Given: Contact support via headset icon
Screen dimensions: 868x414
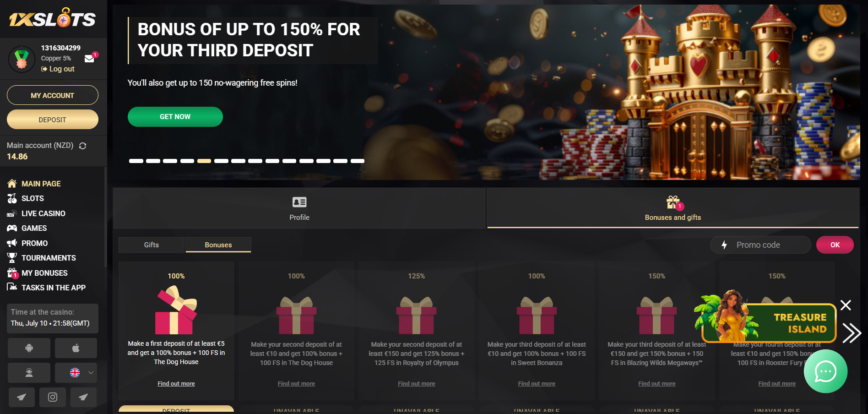Looking at the screenshot, I should point(29,373).
